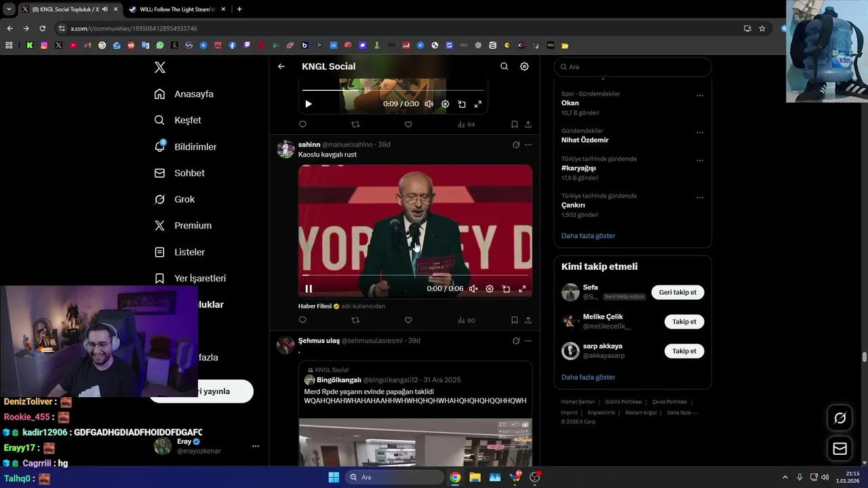
Task: Open Grok action on Şehmus ulaş post
Action: (x=516, y=340)
